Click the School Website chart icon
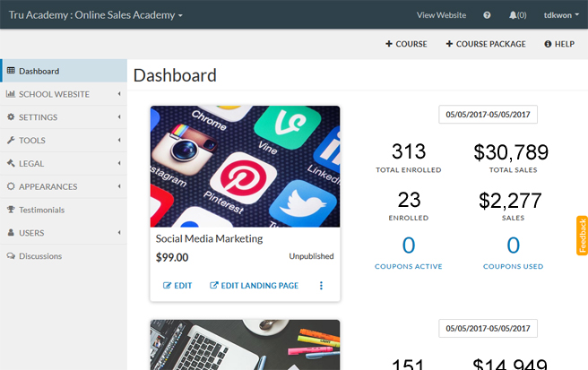 pyautogui.click(x=11, y=94)
